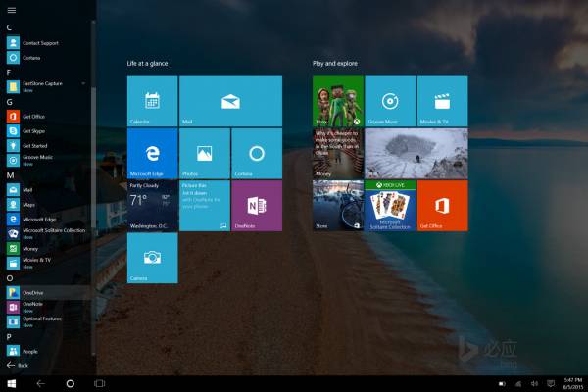Open the Movies & TV tile

443,101
